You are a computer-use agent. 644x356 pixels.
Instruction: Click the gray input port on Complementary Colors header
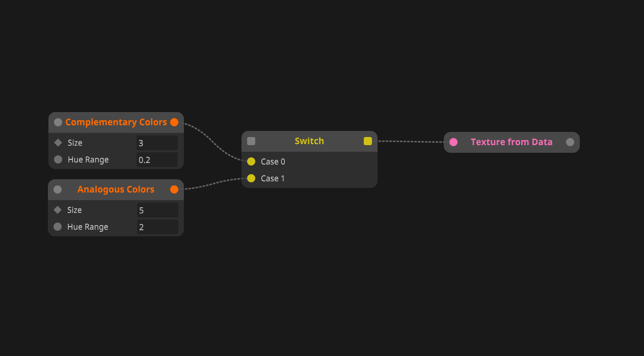[x=58, y=122]
